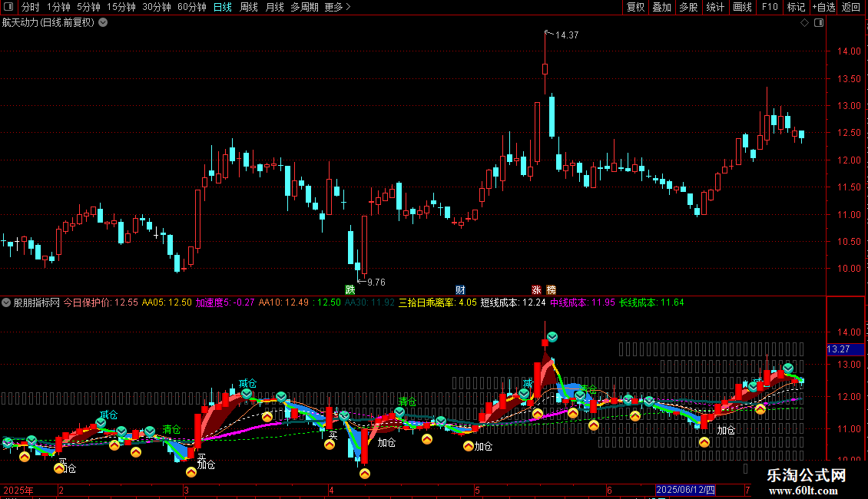Click the 14.37 high price label
Image resolution: width=868 pixels, height=499 pixels.
(x=567, y=35)
